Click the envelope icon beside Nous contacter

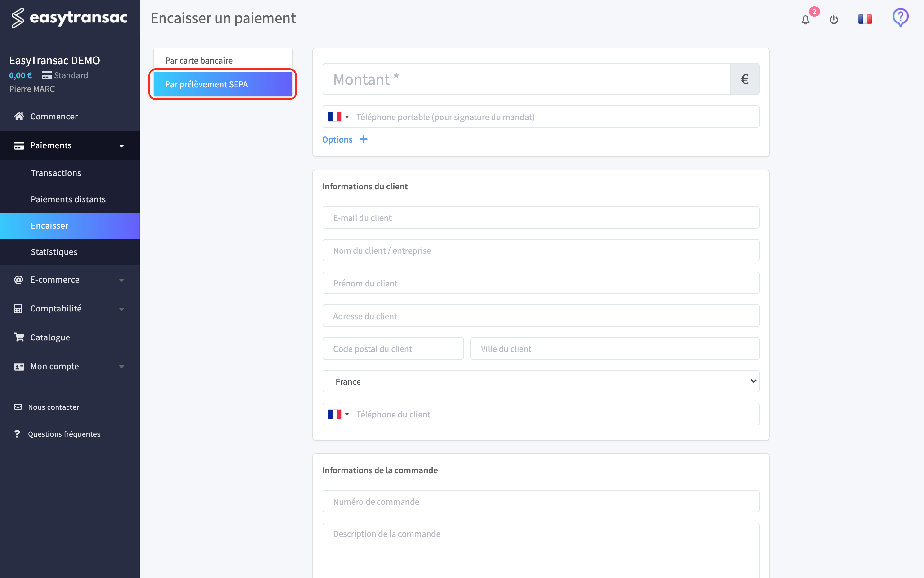point(18,407)
